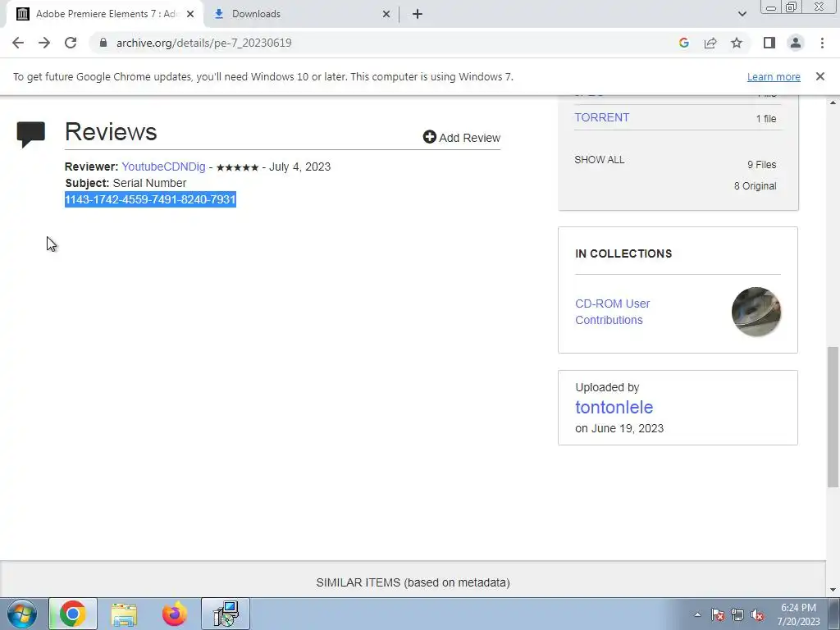The height and width of the screenshot is (630, 840).
Task: Click the 8 Original files text
Action: (755, 186)
